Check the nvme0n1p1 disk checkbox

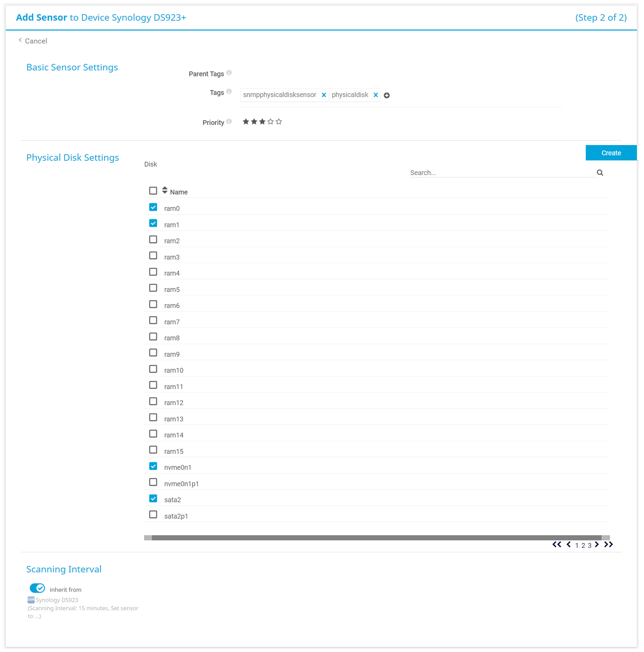pos(153,482)
